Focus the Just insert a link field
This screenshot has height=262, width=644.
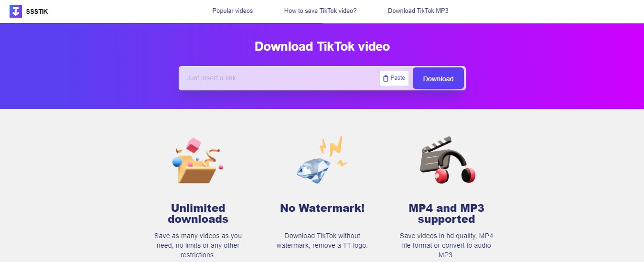[x=279, y=78]
